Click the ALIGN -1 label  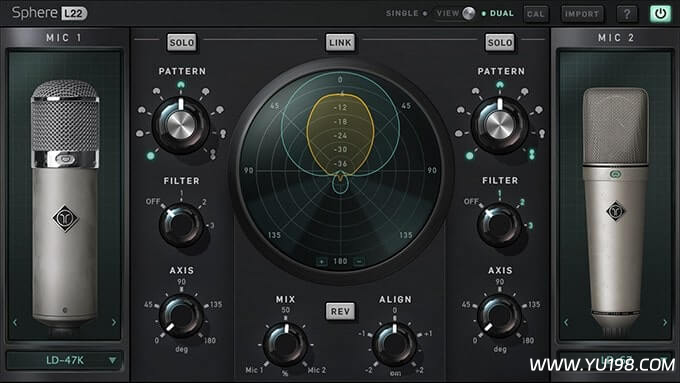(x=361, y=334)
